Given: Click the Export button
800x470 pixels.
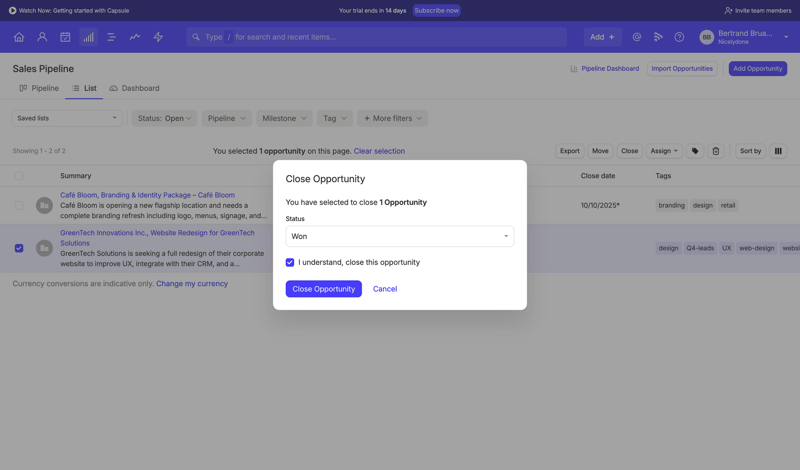Looking at the screenshot, I should coord(569,151).
